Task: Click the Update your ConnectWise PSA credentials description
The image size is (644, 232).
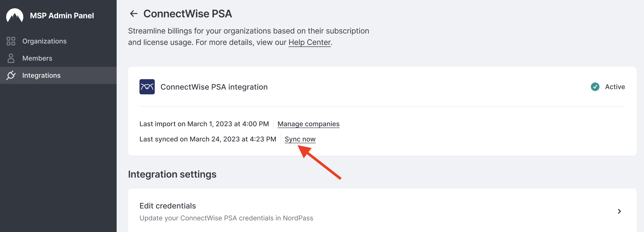Action: click(226, 218)
